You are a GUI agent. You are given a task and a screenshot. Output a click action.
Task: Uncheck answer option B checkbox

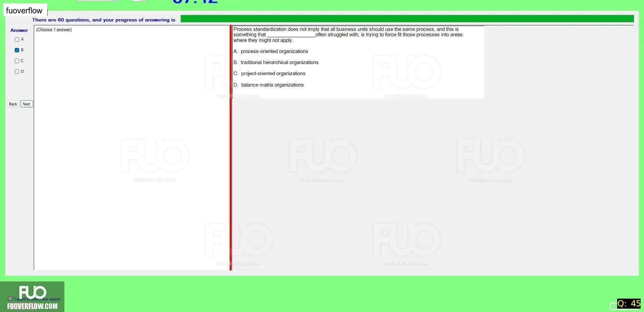pyautogui.click(x=17, y=50)
